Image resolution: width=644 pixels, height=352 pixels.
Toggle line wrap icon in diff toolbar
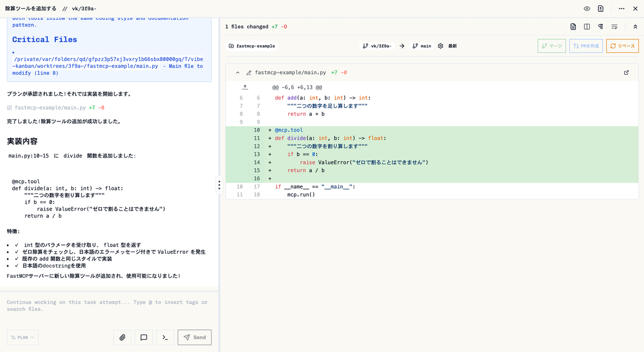[614, 26]
